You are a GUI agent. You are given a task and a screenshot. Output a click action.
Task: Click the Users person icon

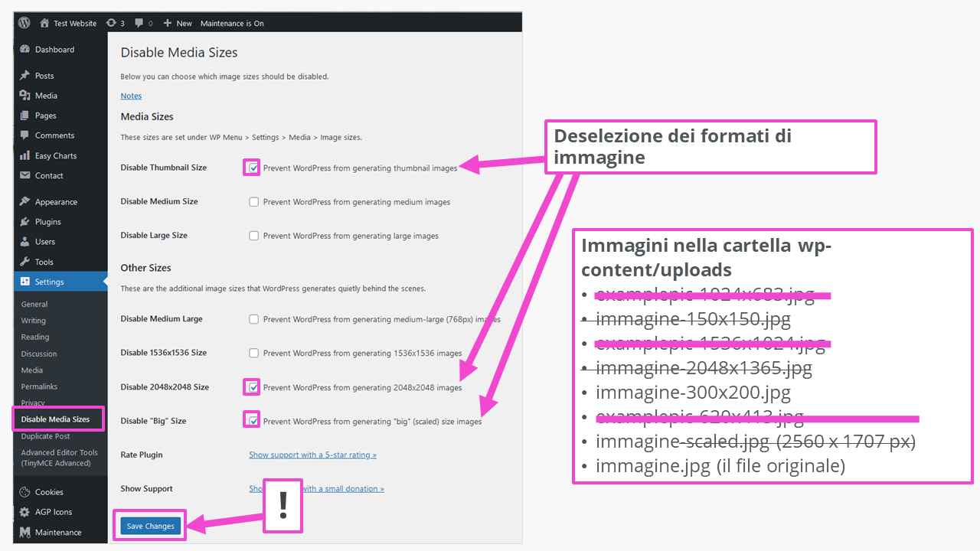(24, 242)
